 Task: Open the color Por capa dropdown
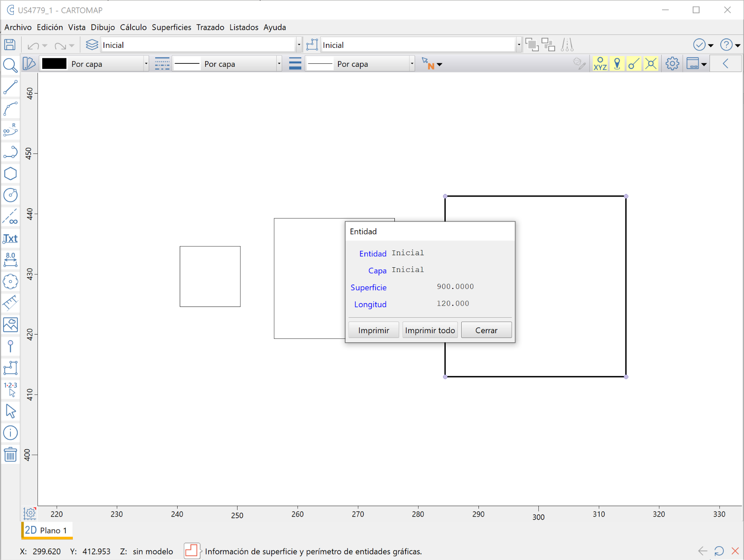146,64
